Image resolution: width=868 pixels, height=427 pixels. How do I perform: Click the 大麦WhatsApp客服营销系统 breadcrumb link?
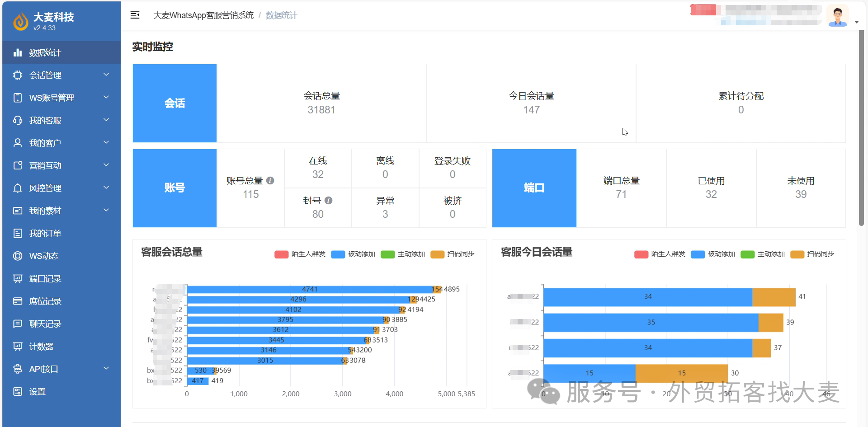(x=203, y=15)
